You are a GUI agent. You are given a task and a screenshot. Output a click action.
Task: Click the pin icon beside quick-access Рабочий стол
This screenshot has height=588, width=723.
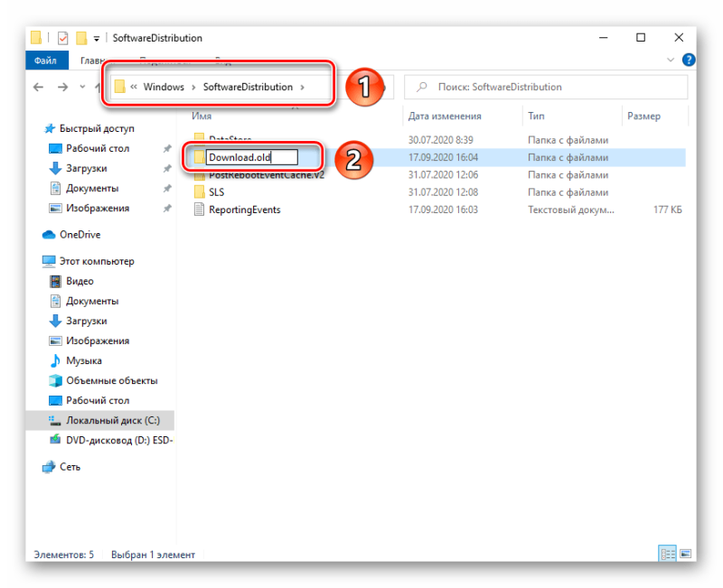[x=167, y=148]
